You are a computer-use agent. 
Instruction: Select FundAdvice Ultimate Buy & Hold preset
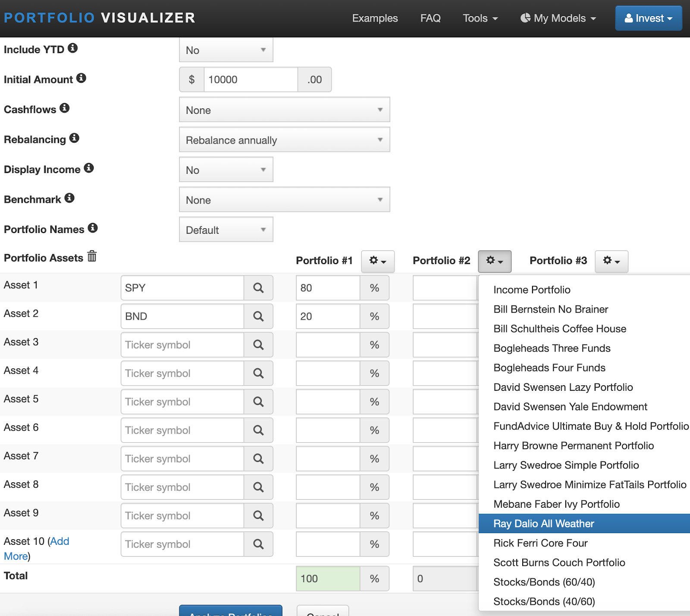[584, 426]
